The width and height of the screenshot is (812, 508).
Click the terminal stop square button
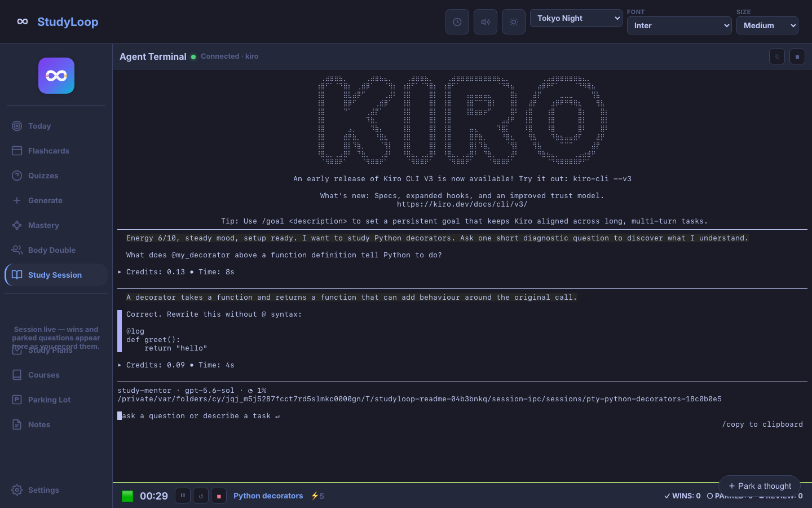[x=797, y=56]
